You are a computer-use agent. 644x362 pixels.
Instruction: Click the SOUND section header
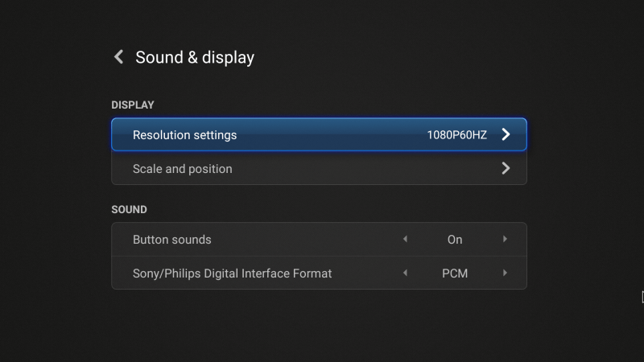pyautogui.click(x=129, y=209)
